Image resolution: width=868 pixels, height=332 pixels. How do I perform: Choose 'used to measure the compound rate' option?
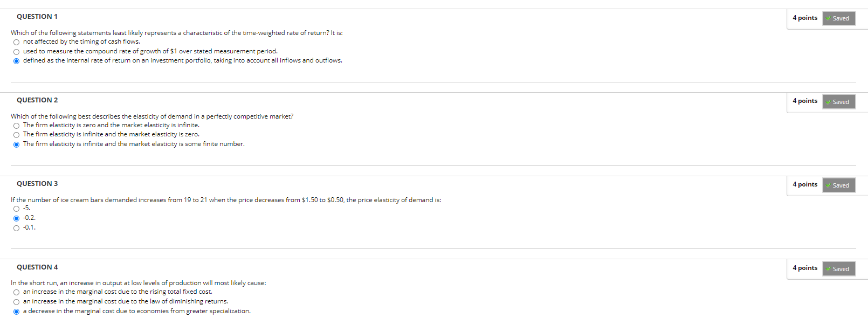(16, 52)
